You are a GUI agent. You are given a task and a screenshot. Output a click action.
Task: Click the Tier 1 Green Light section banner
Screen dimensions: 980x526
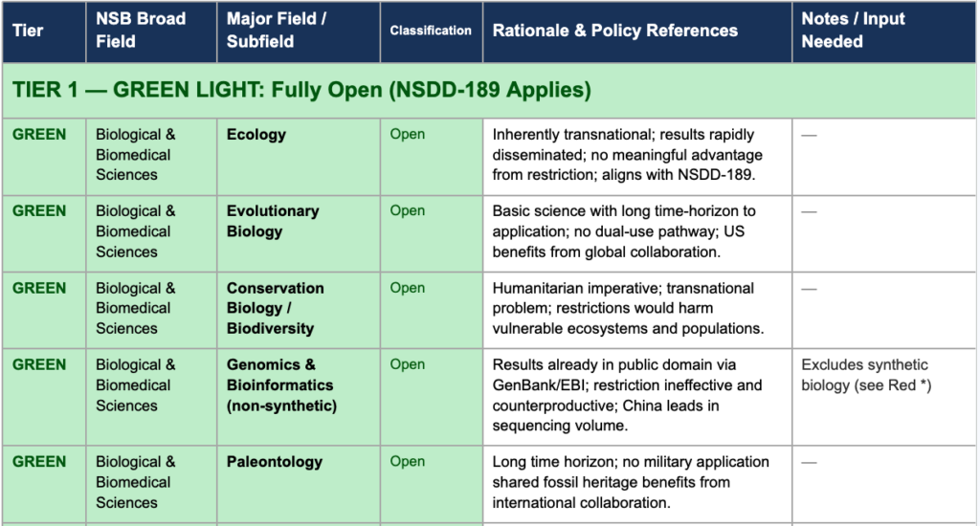(302, 91)
